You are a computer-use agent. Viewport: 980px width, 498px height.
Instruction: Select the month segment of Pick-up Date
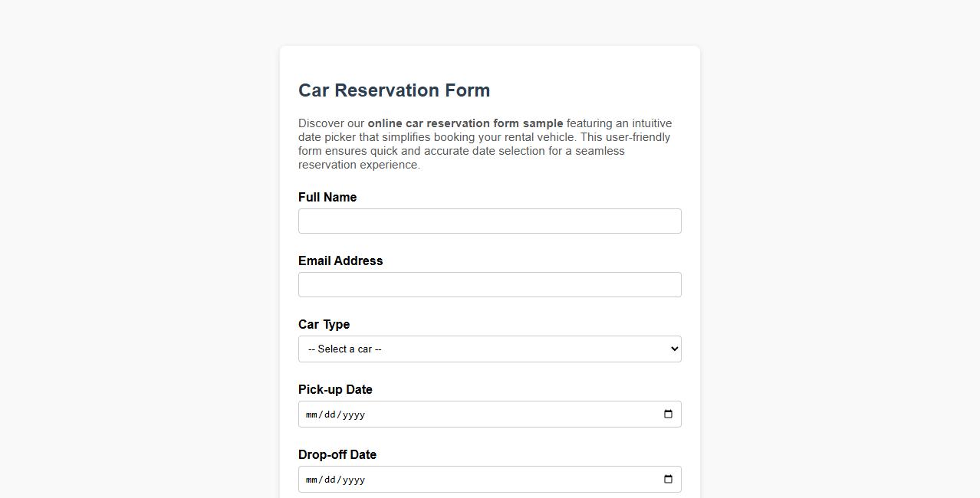click(311, 414)
